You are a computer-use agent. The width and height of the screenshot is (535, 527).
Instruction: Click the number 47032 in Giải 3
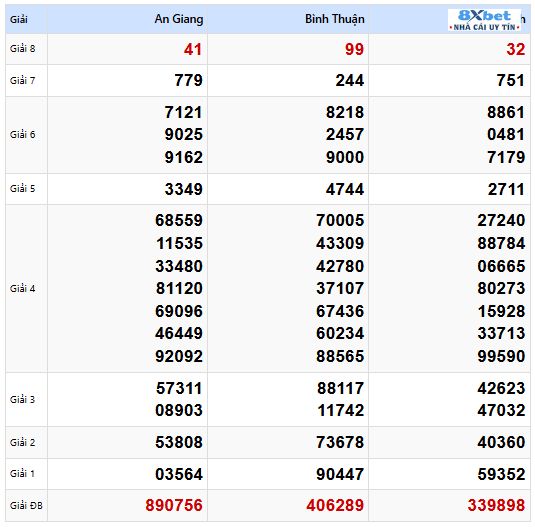pyautogui.click(x=501, y=410)
